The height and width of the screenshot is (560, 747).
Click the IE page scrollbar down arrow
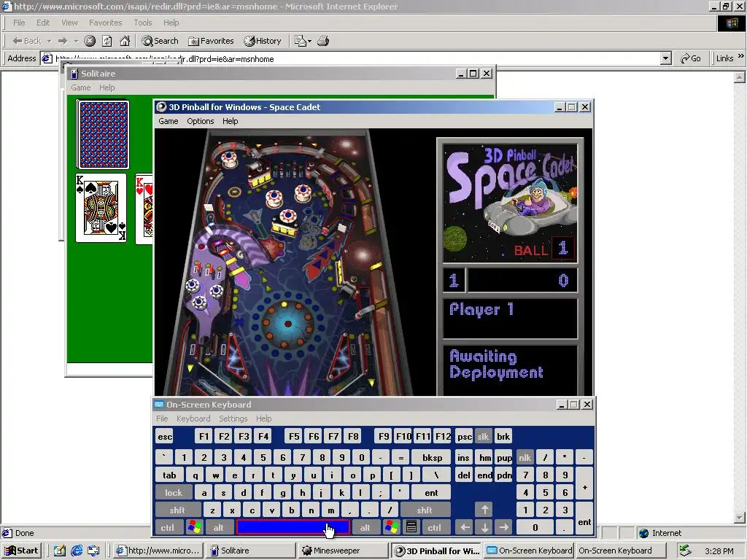click(x=740, y=518)
